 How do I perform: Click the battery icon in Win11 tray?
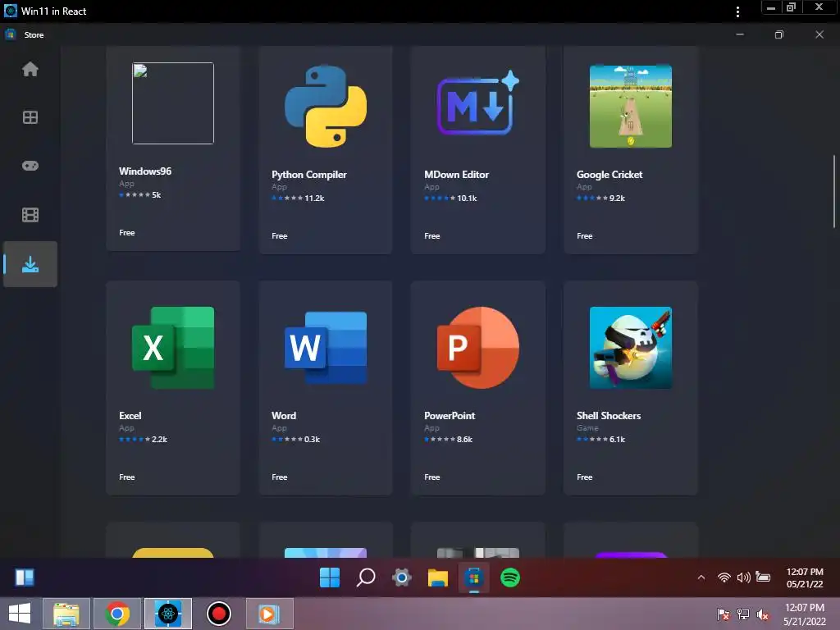click(x=763, y=577)
